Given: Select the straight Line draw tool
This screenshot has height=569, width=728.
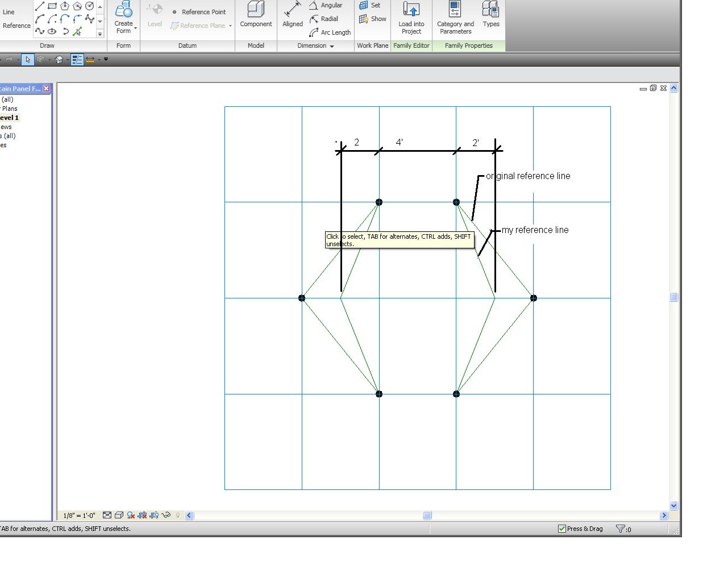Looking at the screenshot, I should point(40,6).
